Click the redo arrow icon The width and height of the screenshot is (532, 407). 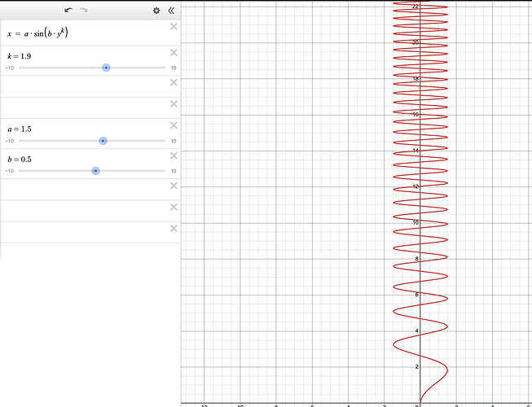tap(84, 10)
